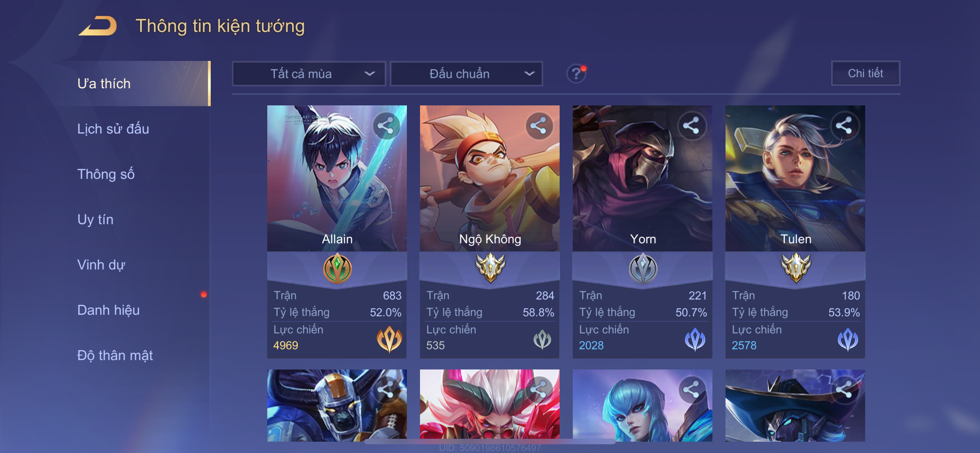
Task: Open the Allain hero portrait
Action: (x=337, y=178)
